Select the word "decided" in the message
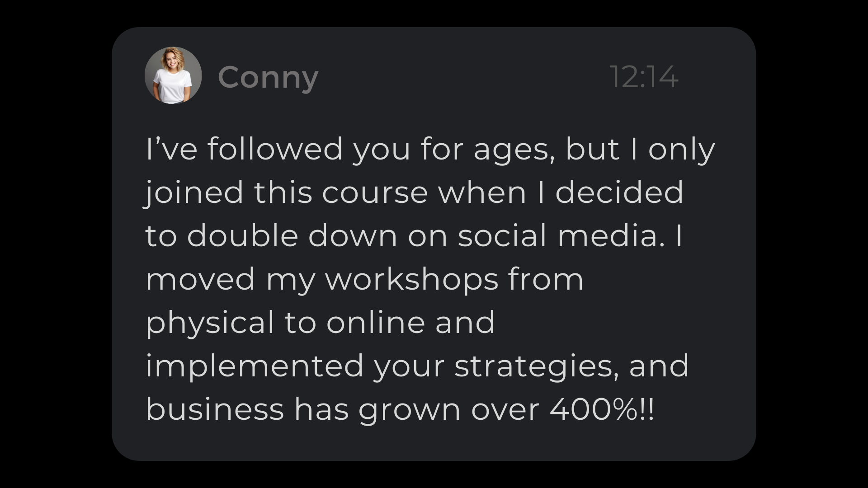 [619, 192]
